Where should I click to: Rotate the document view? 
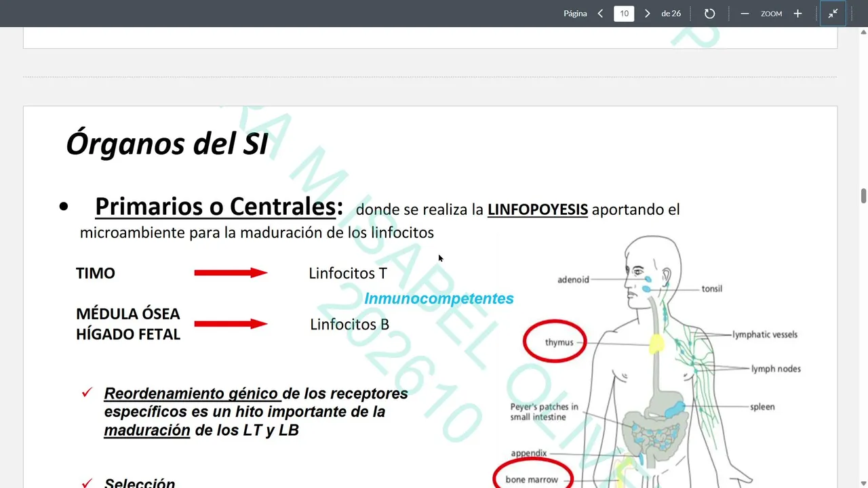click(x=709, y=14)
